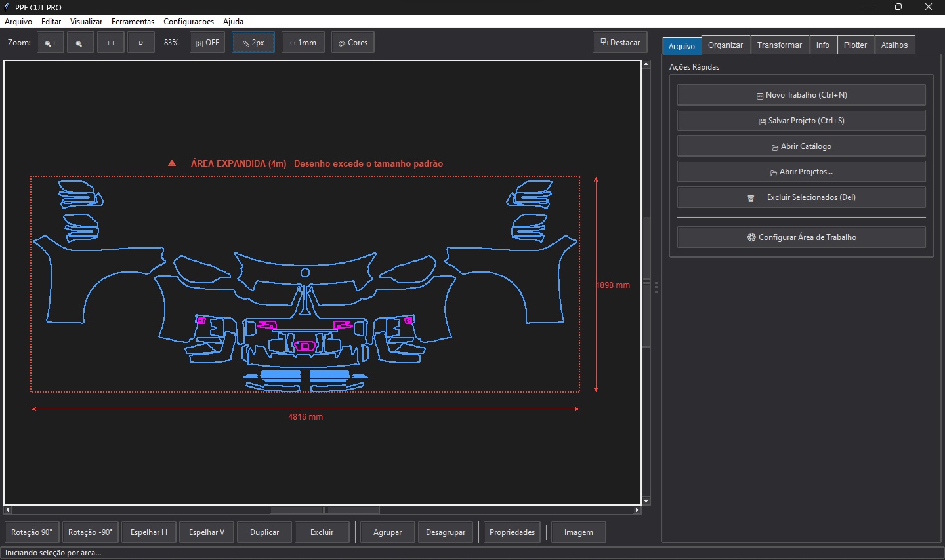This screenshot has height=560, width=945.
Task: Open the catalog with Abrir Catálogo
Action: point(801,146)
